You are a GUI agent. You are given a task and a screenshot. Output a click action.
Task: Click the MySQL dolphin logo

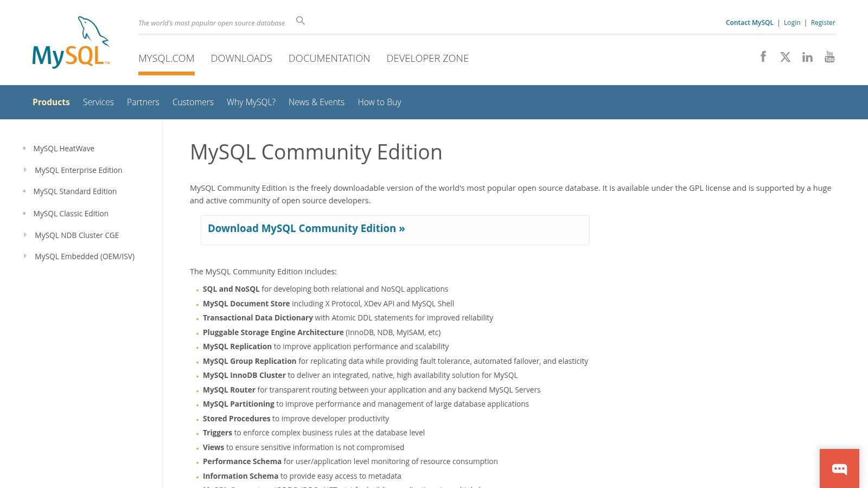[x=71, y=42]
